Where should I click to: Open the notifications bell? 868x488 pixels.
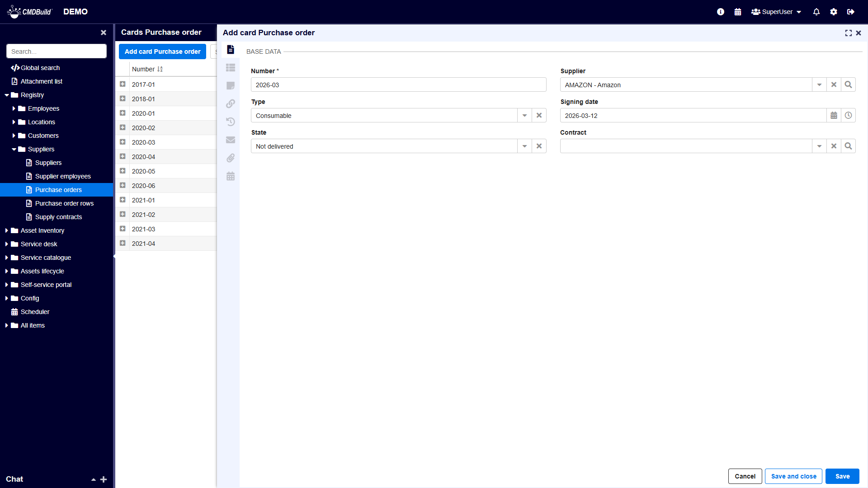(x=816, y=12)
